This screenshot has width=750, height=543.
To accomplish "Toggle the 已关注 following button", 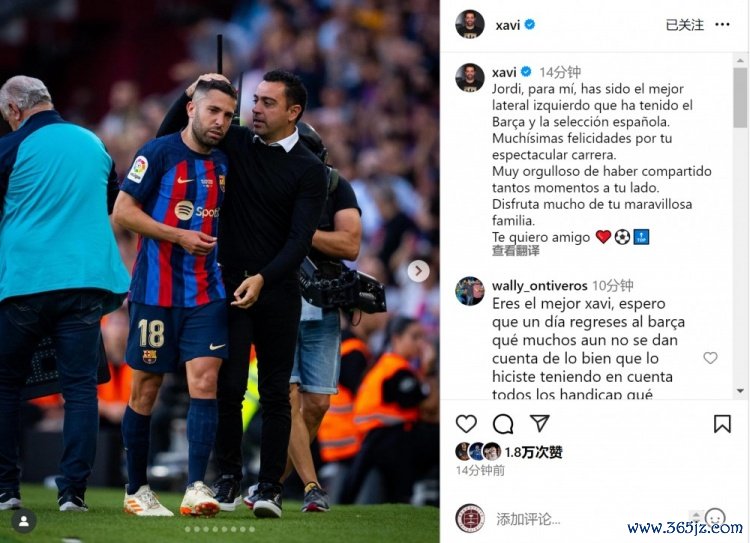I will (x=684, y=25).
